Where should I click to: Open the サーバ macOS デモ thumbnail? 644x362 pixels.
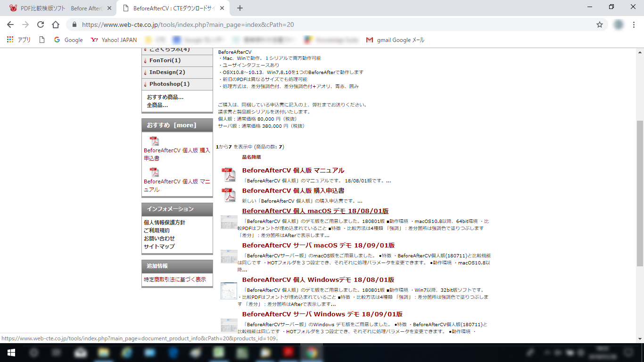pyautogui.click(x=229, y=257)
